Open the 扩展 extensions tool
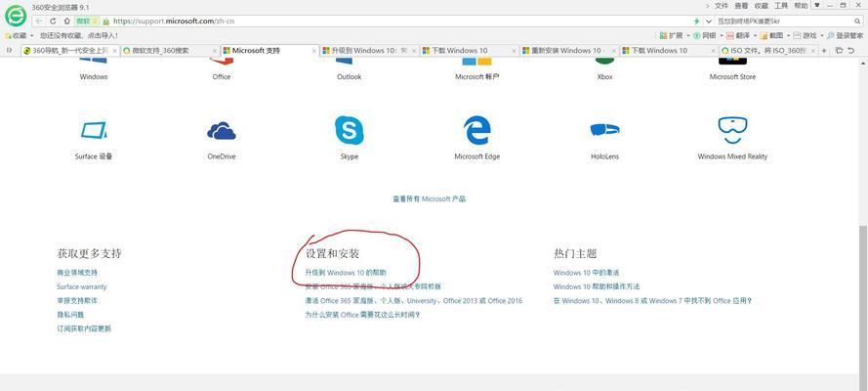The height and width of the screenshot is (391, 868). coord(672,35)
